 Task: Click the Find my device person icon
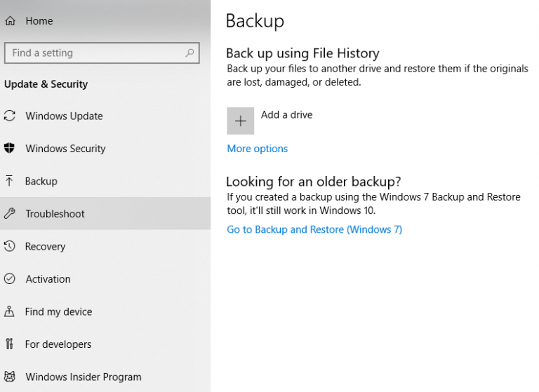[x=10, y=311]
